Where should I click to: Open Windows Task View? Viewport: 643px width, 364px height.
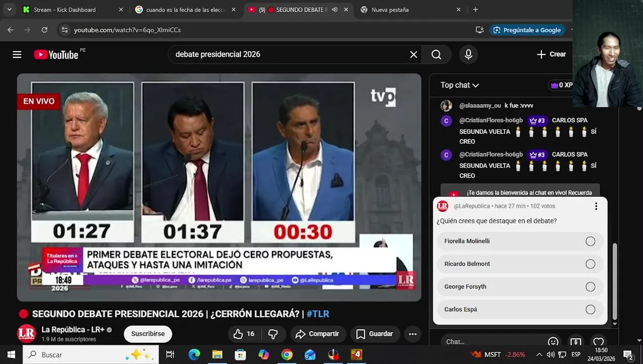coord(170,355)
